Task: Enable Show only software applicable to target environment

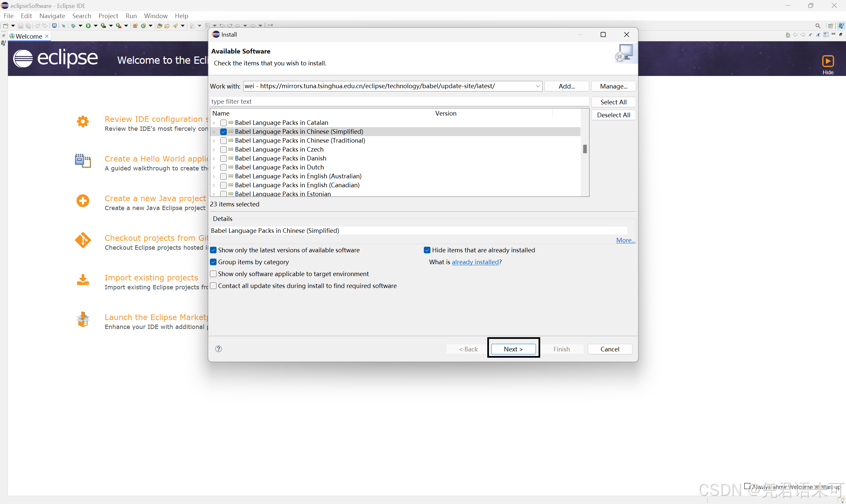Action: [214, 274]
